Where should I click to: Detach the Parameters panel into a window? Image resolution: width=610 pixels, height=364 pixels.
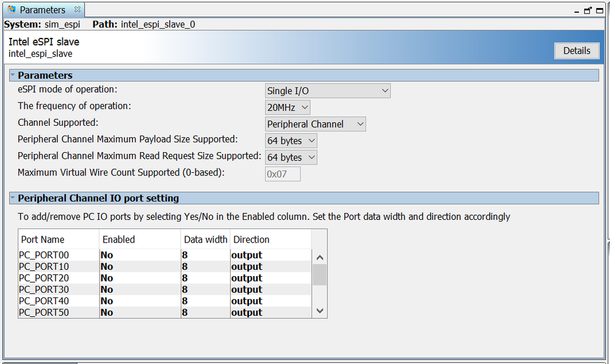588,10
